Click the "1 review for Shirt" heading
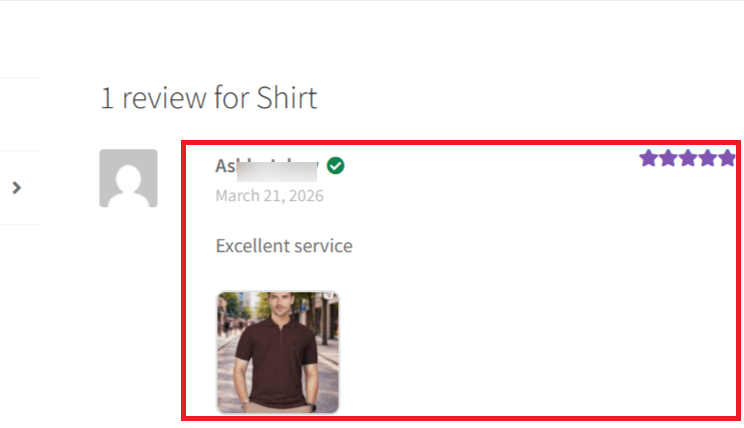Screen dimensions: 744x428 208,98
